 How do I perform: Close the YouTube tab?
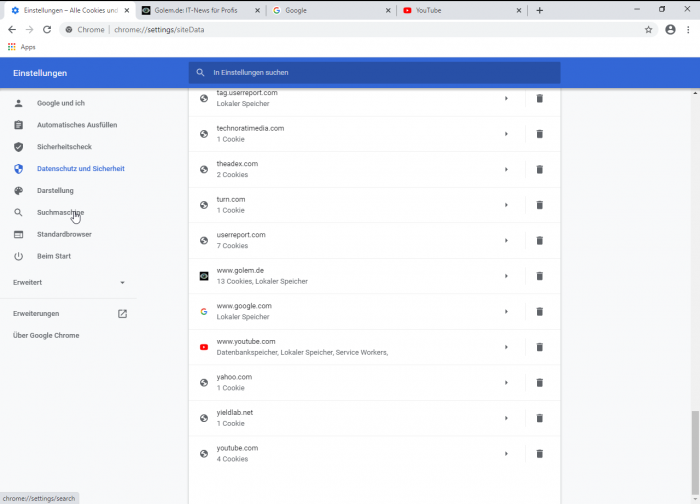point(519,10)
